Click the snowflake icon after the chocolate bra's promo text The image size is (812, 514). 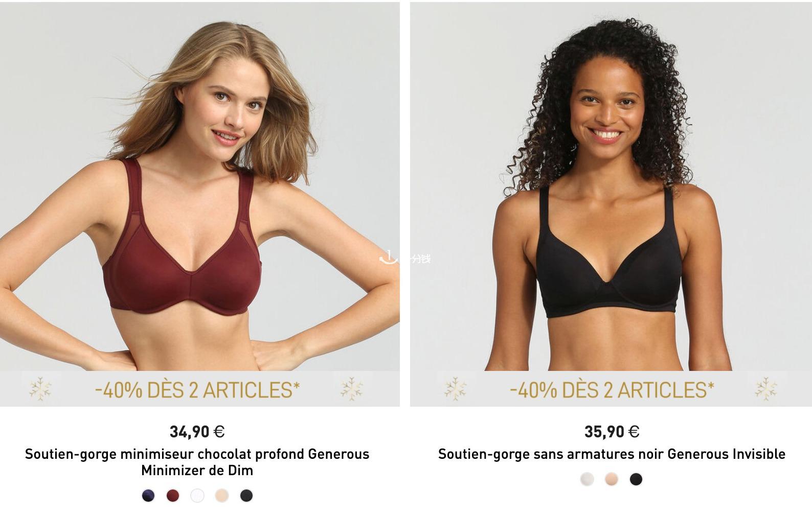coord(352,389)
